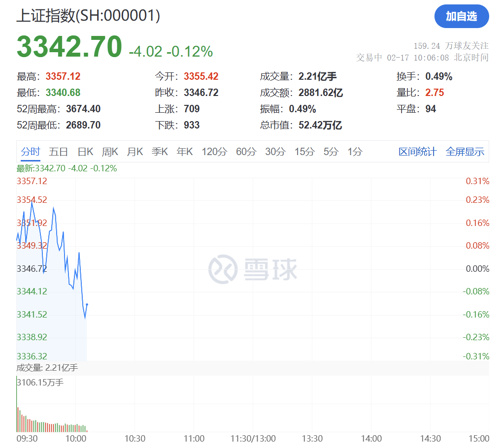Select the 60分 tab
500x448 pixels.
click(246, 152)
